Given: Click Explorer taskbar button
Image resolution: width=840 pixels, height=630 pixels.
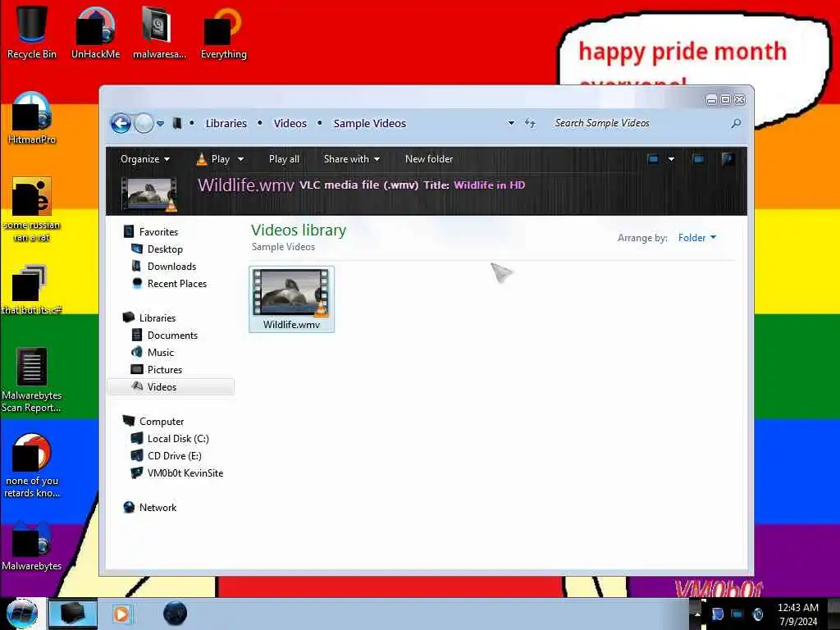Looking at the screenshot, I should coord(73,614).
